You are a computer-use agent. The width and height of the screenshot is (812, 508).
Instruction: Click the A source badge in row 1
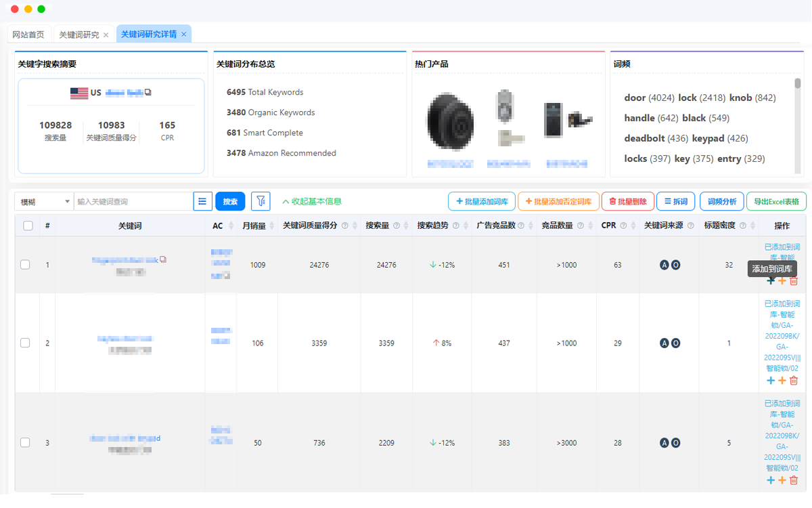tap(664, 265)
